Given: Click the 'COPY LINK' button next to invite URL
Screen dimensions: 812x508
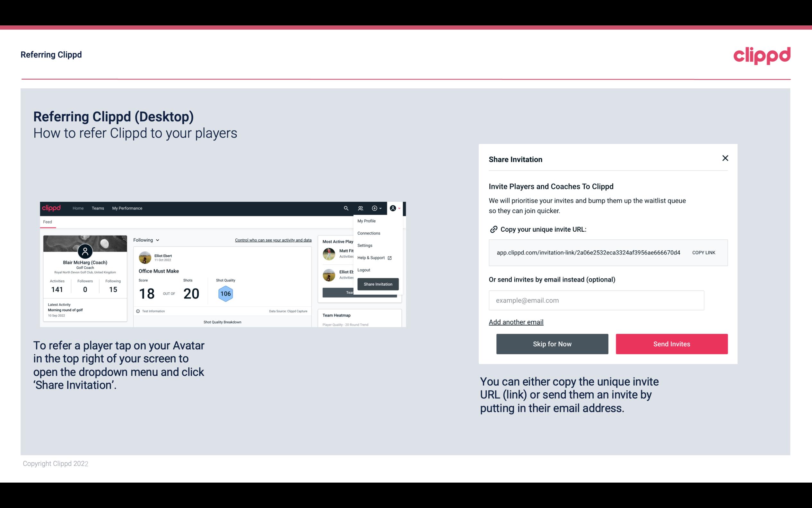Looking at the screenshot, I should coord(704,252).
